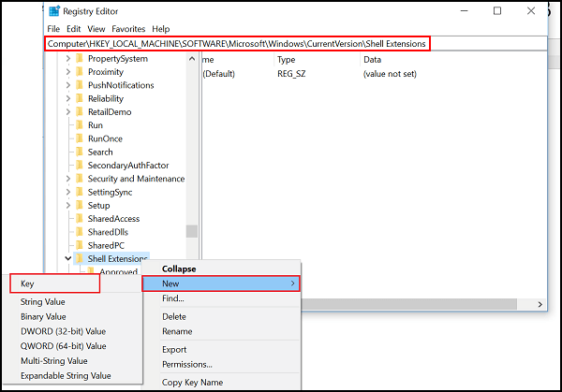
Task: Select the Run key label
Action: (x=96, y=125)
